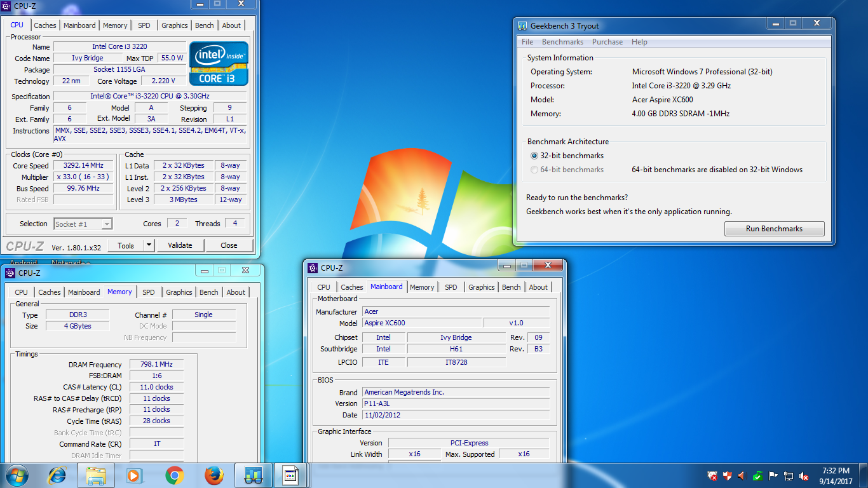Click processor Name field Intel Core i3 3220
This screenshot has width=868, height=488.
click(120, 46)
